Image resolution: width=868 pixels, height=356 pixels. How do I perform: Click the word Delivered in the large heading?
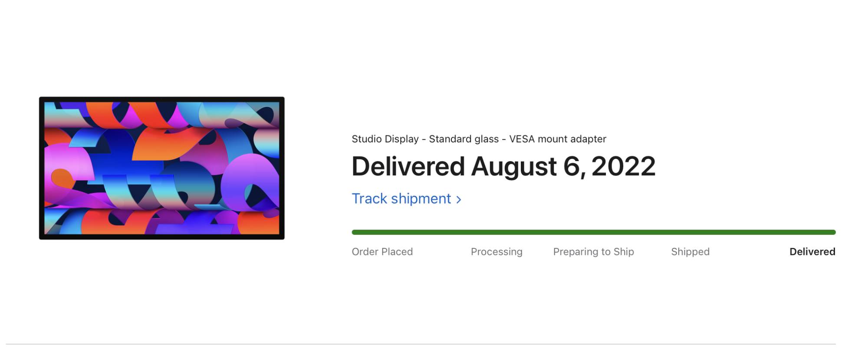pos(408,167)
